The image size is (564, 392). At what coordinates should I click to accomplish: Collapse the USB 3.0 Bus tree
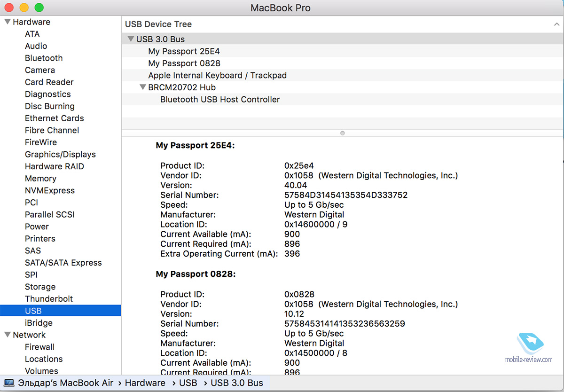pos(131,39)
